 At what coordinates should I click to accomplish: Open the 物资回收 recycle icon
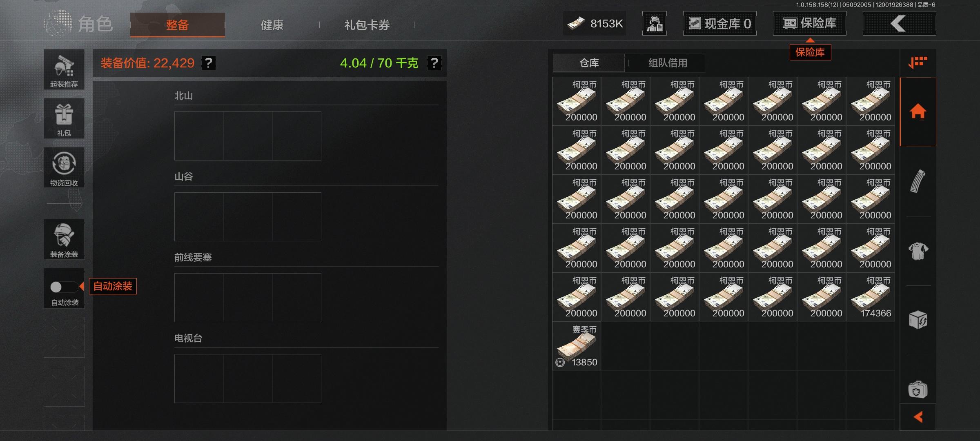point(64,167)
